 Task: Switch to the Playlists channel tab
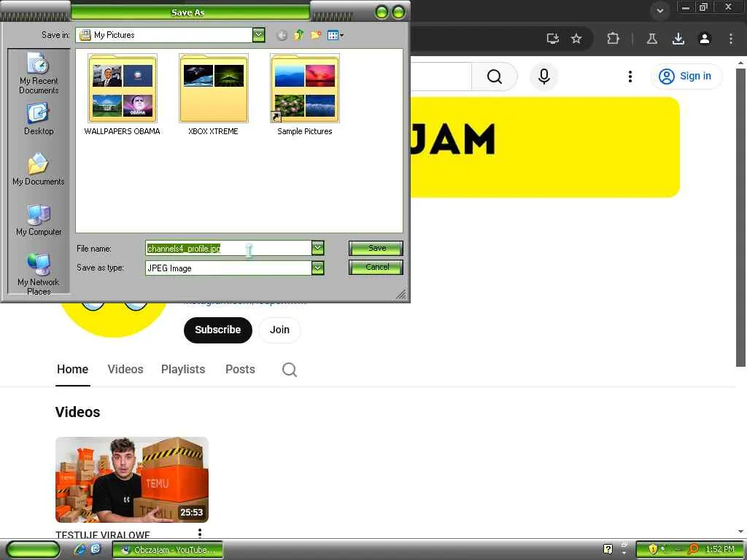(183, 370)
